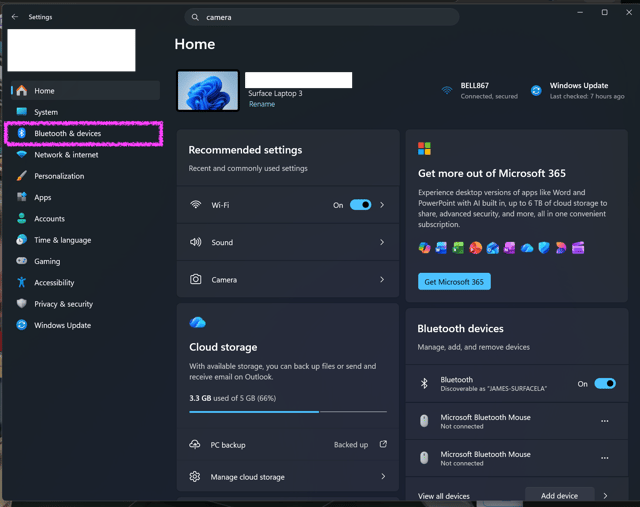Click the Windows bloom device thumbnail

[x=208, y=90]
